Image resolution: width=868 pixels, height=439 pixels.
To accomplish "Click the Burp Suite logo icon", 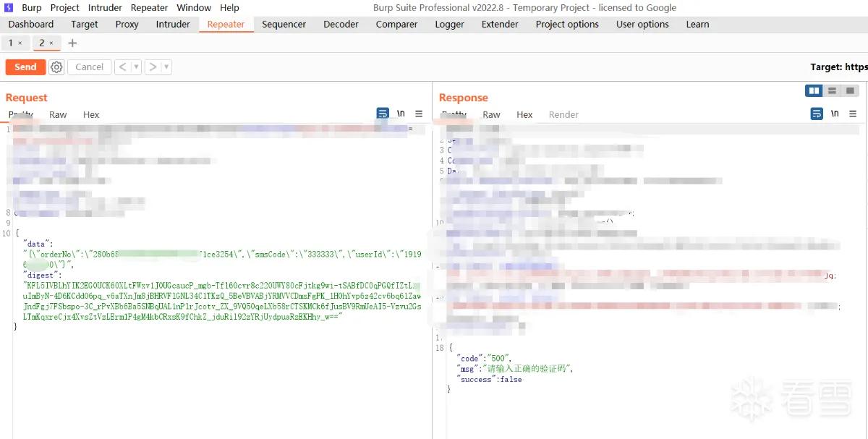I will (x=9, y=8).
